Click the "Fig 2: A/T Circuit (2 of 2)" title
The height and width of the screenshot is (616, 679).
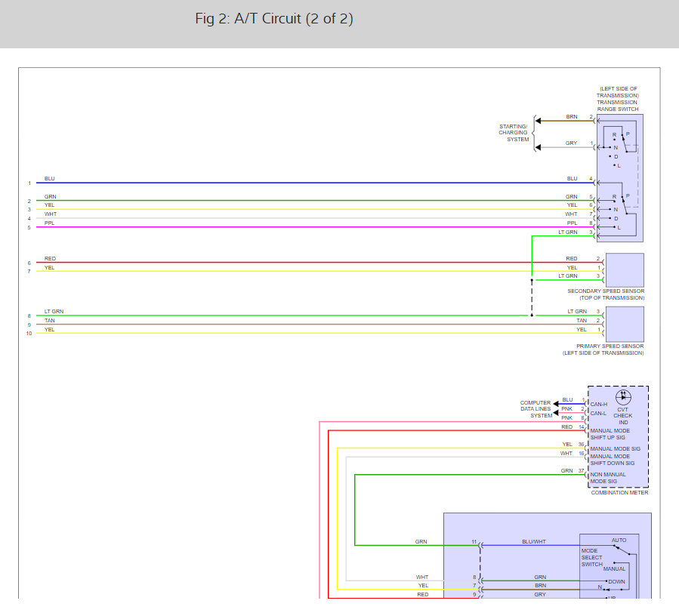click(x=274, y=19)
